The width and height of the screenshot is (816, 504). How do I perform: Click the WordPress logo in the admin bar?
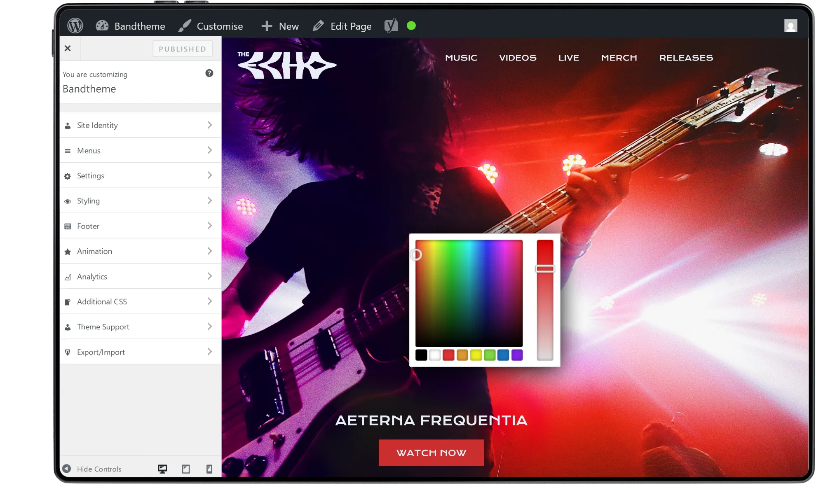75,25
